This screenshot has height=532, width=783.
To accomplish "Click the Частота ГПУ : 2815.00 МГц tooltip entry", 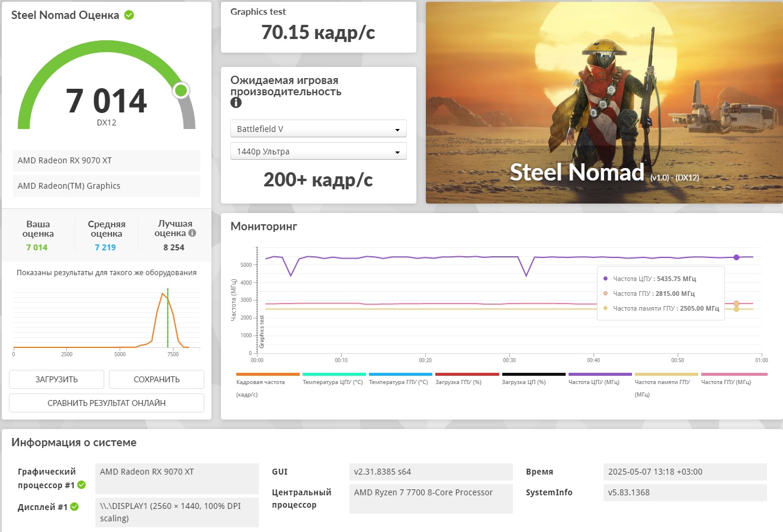I will point(649,294).
